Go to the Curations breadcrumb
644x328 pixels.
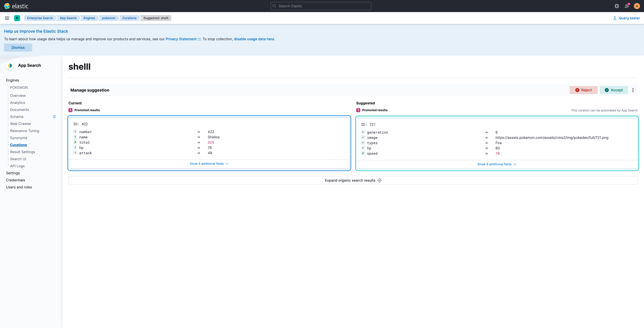pyautogui.click(x=129, y=18)
